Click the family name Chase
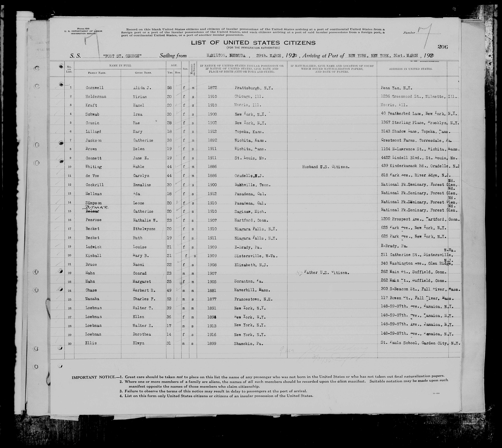The height and width of the screenshot is (448, 502). pyautogui.click(x=91, y=290)
